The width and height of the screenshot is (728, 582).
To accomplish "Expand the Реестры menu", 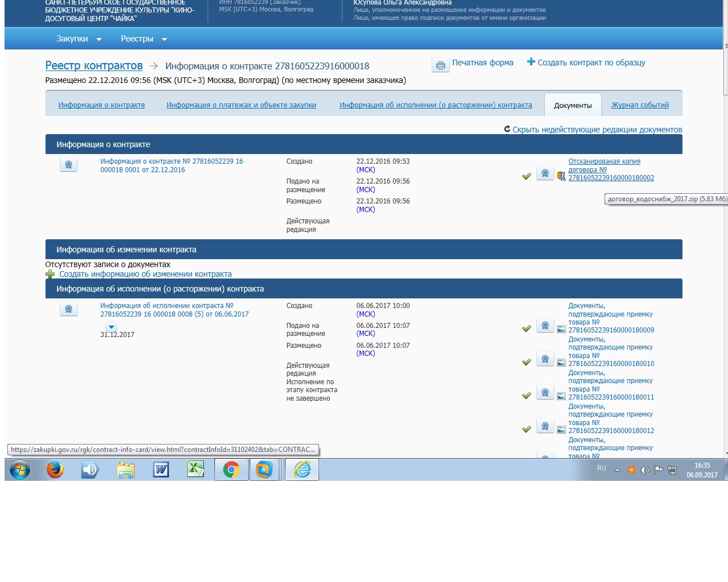I will [144, 39].
